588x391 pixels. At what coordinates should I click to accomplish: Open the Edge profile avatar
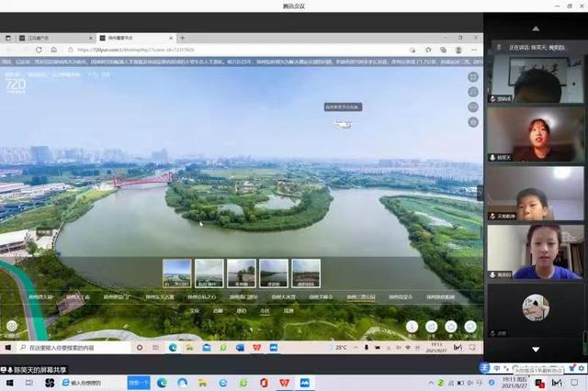[458, 50]
